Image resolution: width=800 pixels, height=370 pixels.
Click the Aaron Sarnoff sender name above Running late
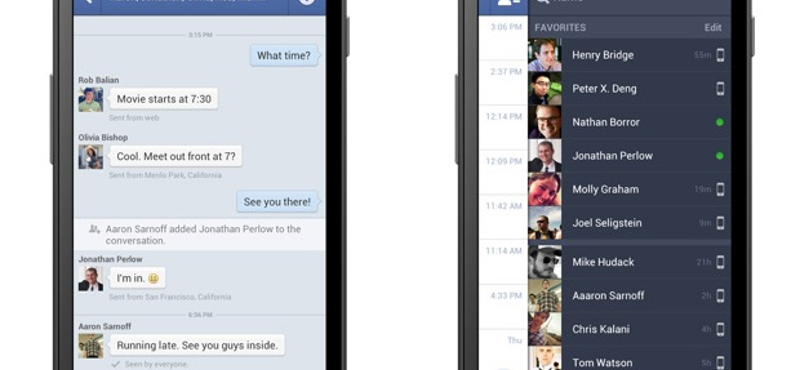pyautogui.click(x=105, y=326)
